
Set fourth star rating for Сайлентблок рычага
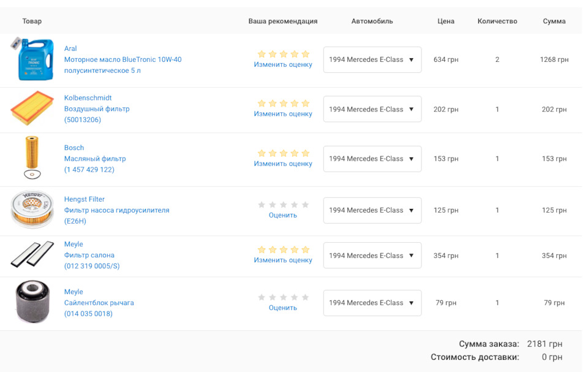click(x=295, y=297)
